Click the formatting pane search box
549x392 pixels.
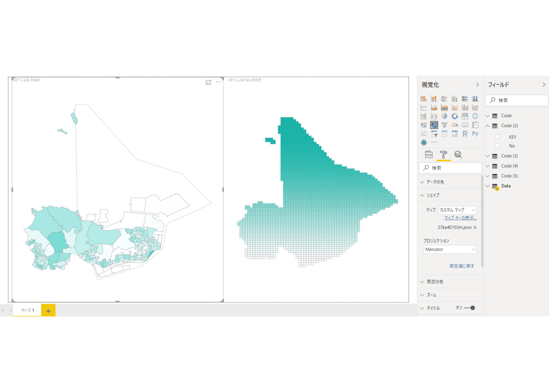(450, 168)
